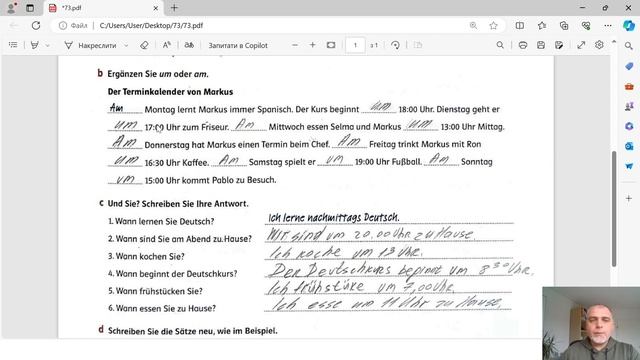Image resolution: width=640 pixels, height=360 pixels.
Task: Click the vertical PDF scrollbar
Action: point(613,209)
